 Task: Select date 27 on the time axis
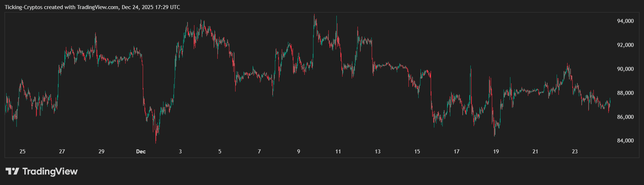[62, 152]
